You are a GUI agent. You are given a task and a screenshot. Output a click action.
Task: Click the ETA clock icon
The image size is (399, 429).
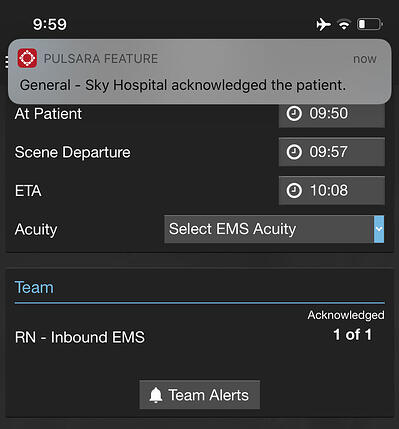point(294,191)
